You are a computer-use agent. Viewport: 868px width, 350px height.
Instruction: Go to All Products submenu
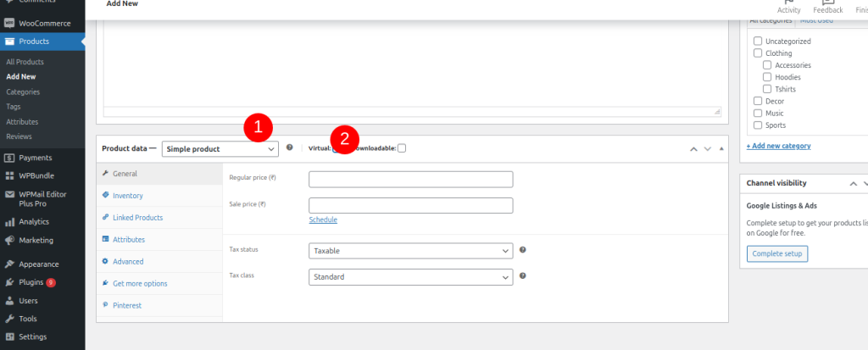pyautogui.click(x=25, y=62)
